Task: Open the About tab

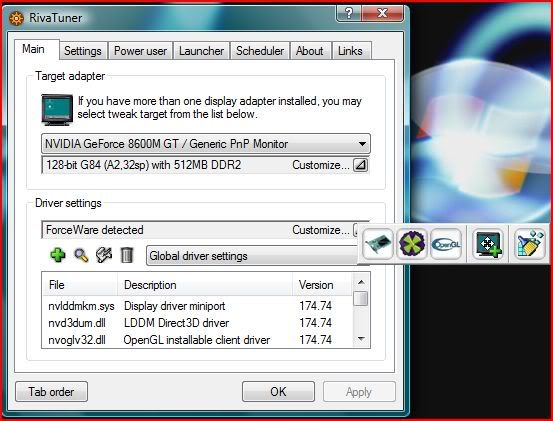Action: click(x=310, y=51)
